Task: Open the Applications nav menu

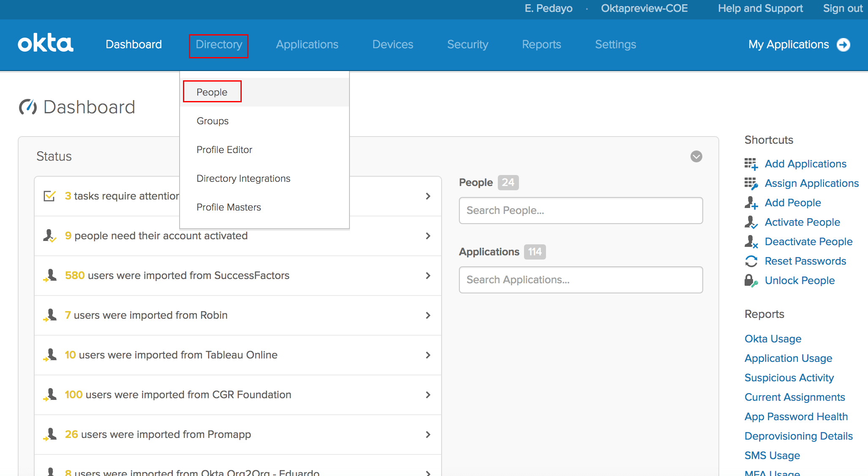Action: 307,44
